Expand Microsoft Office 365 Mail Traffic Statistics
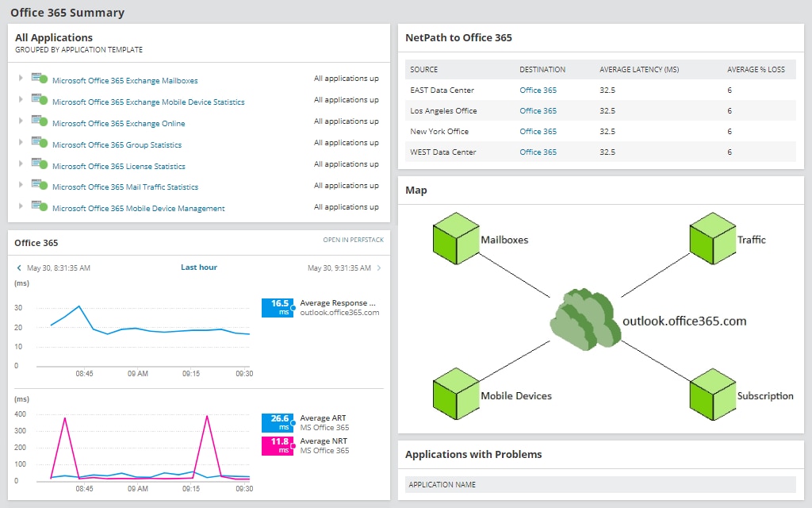 (x=18, y=186)
